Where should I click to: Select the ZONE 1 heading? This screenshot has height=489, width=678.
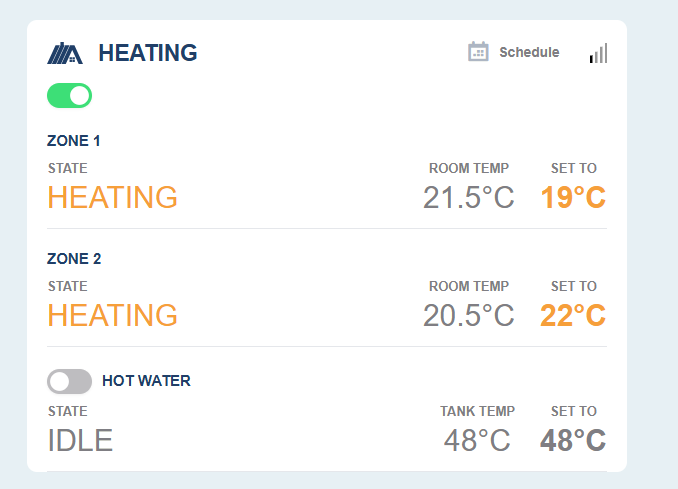[74, 141]
